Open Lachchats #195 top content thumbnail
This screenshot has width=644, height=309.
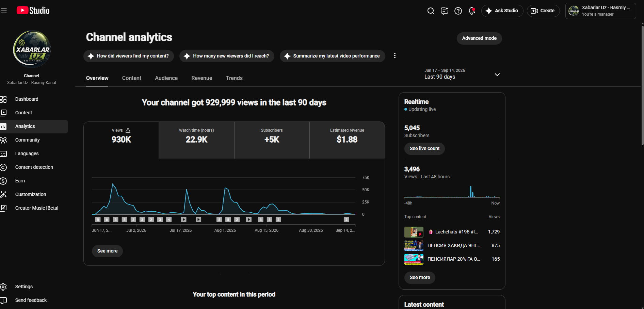point(414,232)
